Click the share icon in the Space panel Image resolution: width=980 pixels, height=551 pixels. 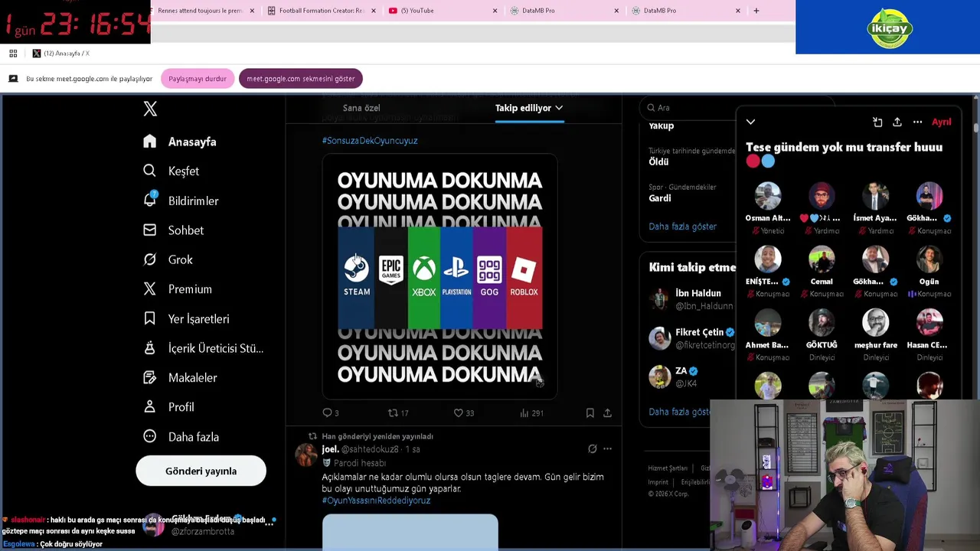897,122
